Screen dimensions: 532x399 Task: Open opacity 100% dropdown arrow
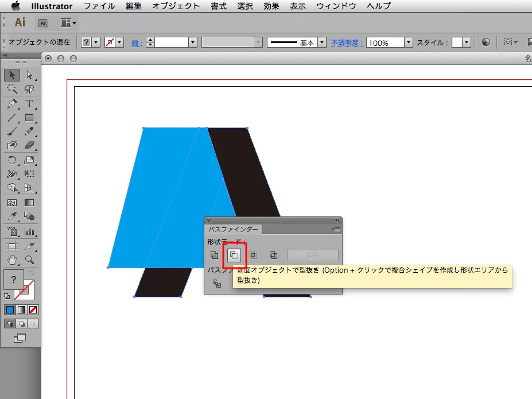pyautogui.click(x=409, y=42)
